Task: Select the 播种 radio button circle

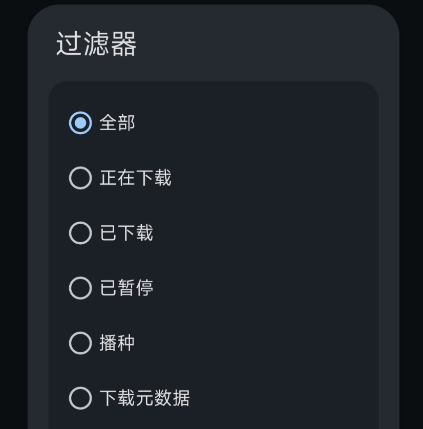Action: pyautogui.click(x=80, y=343)
